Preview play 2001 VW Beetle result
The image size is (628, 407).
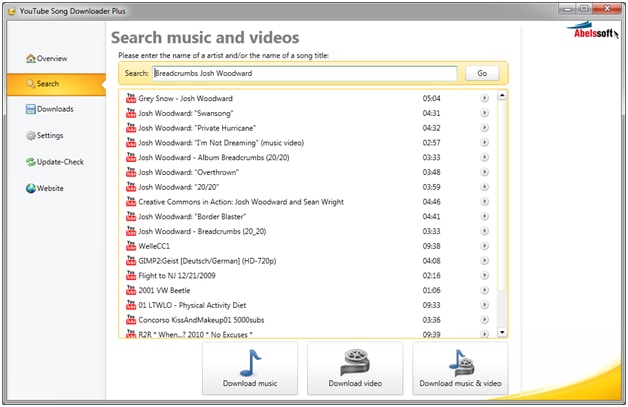[484, 290]
